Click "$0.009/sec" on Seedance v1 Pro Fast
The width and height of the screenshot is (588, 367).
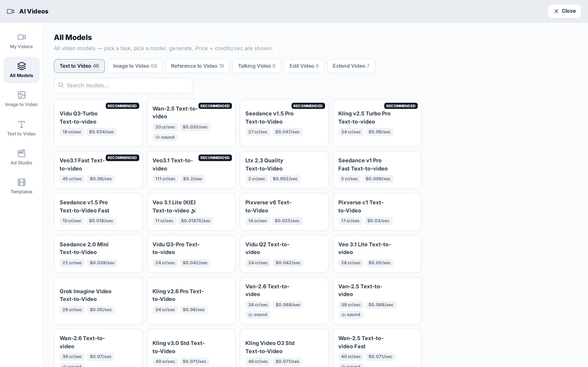378,179
